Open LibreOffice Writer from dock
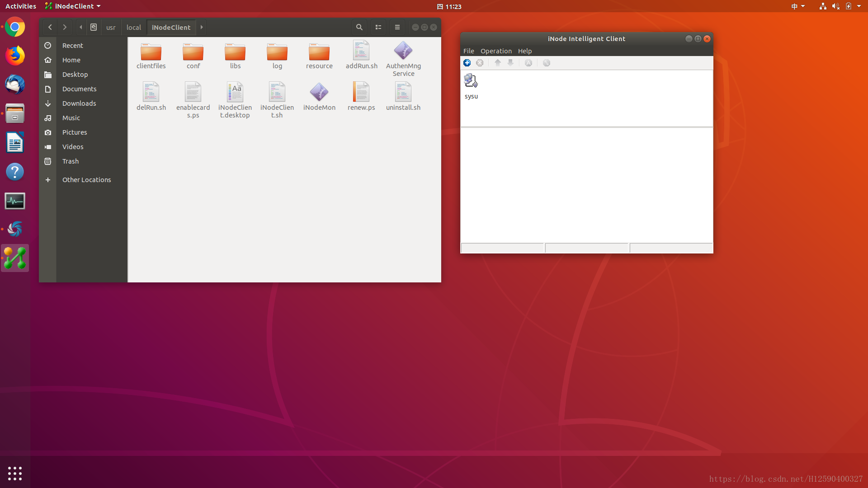The width and height of the screenshot is (868, 488). click(15, 143)
